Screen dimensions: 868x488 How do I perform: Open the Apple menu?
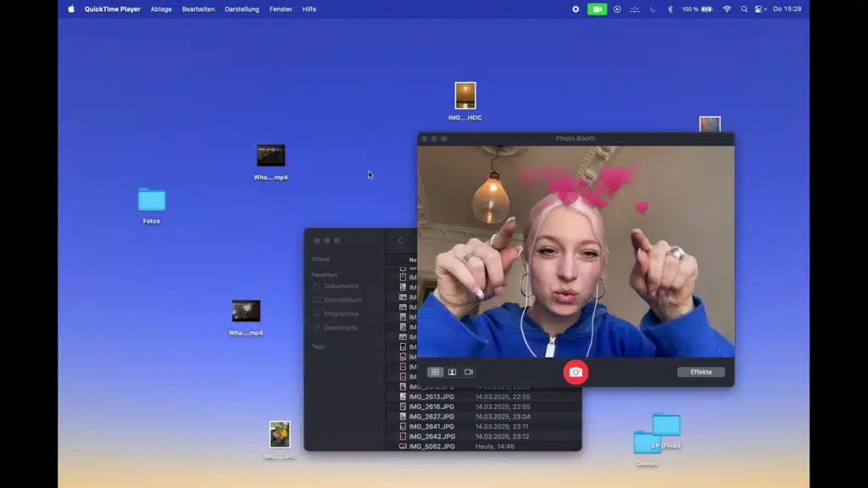(x=71, y=9)
